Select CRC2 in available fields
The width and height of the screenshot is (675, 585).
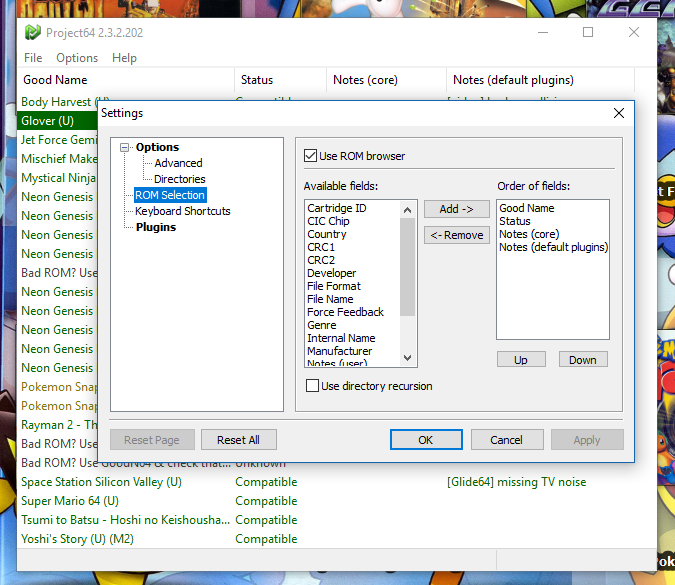click(x=321, y=260)
